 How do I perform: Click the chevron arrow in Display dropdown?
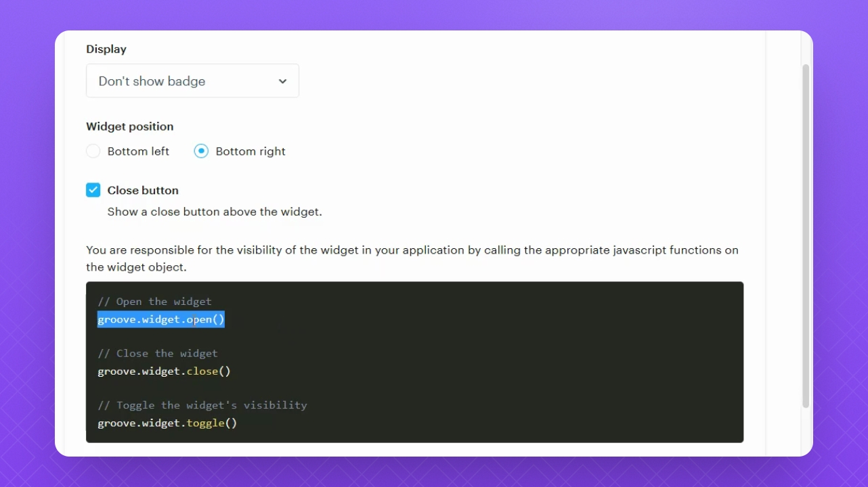283,81
